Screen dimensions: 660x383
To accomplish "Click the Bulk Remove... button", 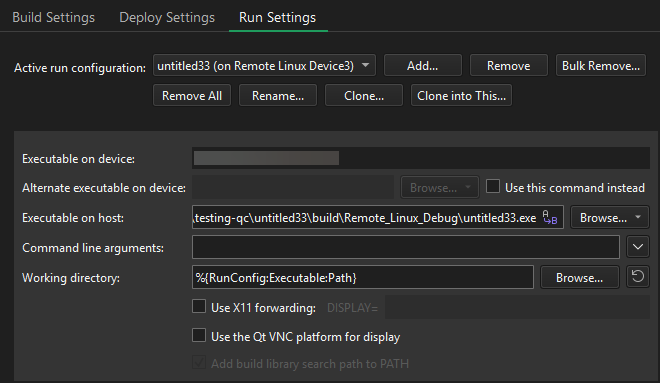I will (x=601, y=66).
